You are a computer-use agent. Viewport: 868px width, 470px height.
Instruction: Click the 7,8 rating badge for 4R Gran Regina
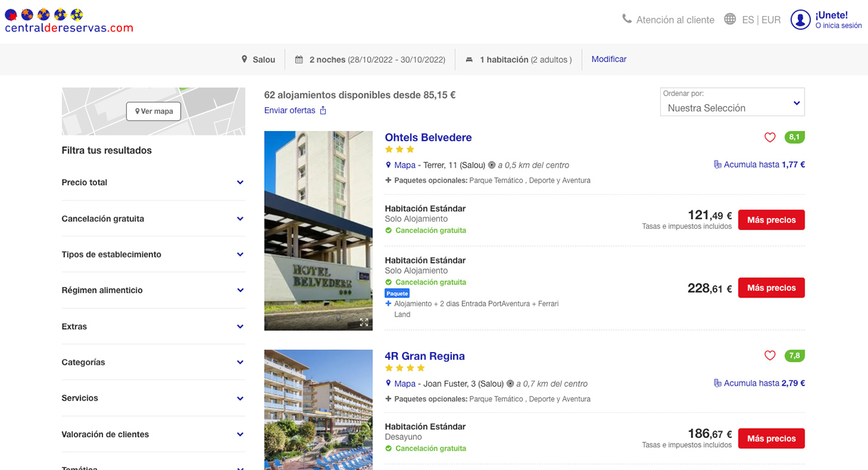tap(794, 356)
